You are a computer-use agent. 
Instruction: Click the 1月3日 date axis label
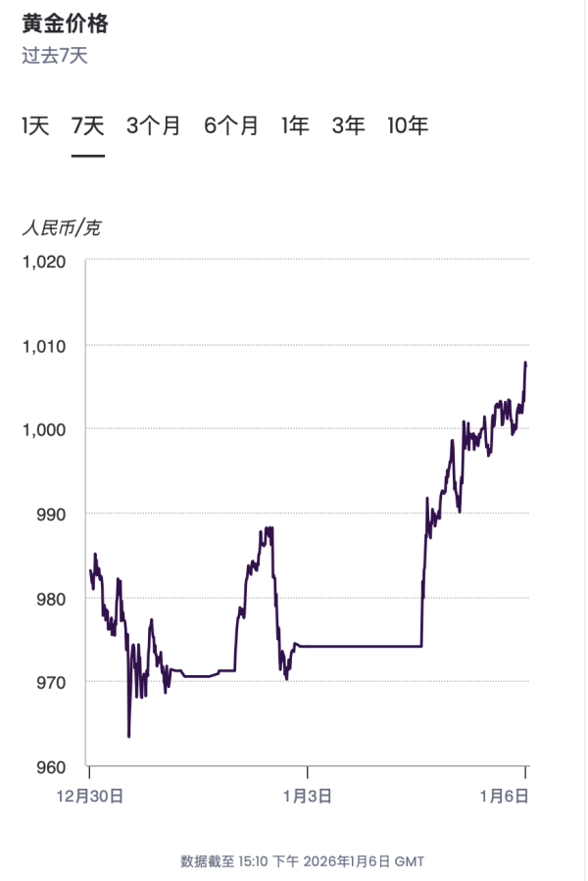click(x=308, y=798)
